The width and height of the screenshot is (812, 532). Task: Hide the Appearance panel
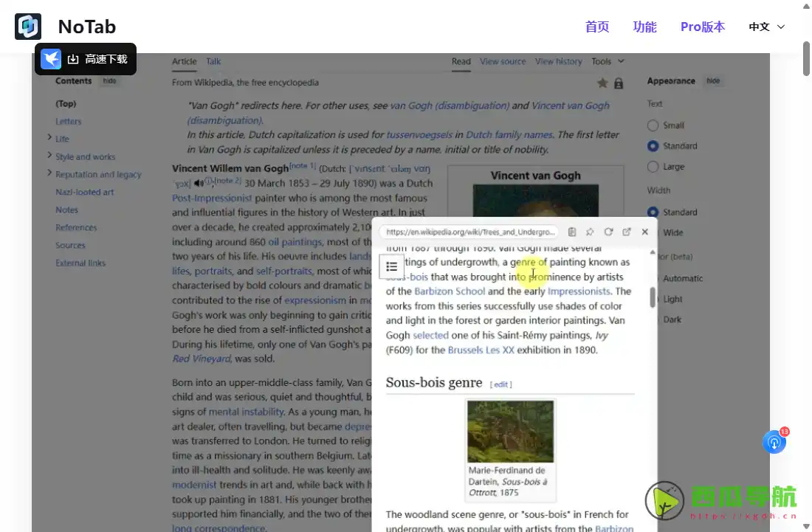tap(713, 80)
